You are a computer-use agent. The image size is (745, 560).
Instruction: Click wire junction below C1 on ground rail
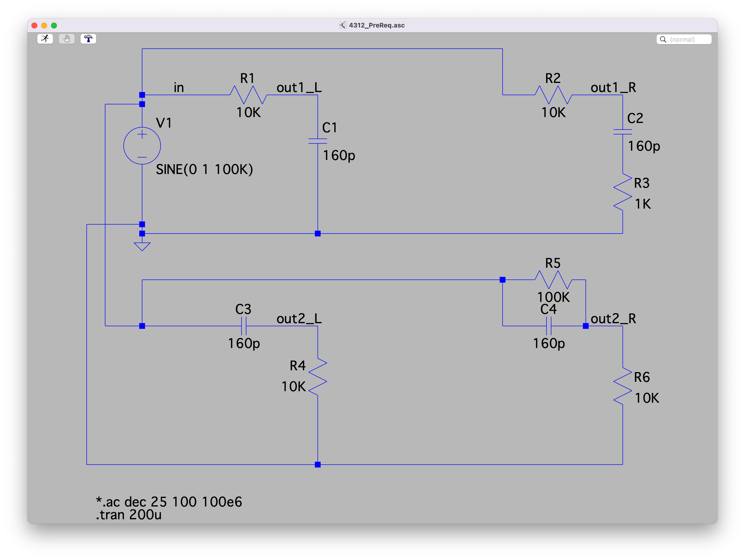[x=318, y=234]
